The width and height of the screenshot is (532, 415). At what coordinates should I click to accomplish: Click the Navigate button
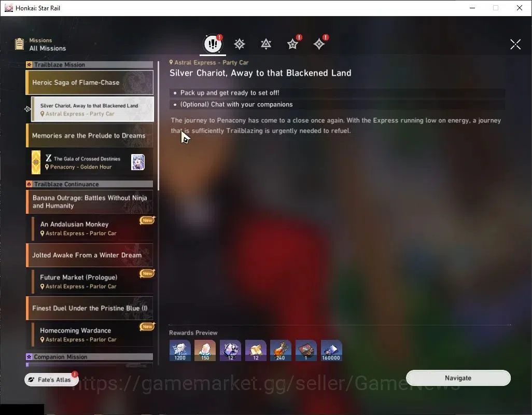[458, 378]
